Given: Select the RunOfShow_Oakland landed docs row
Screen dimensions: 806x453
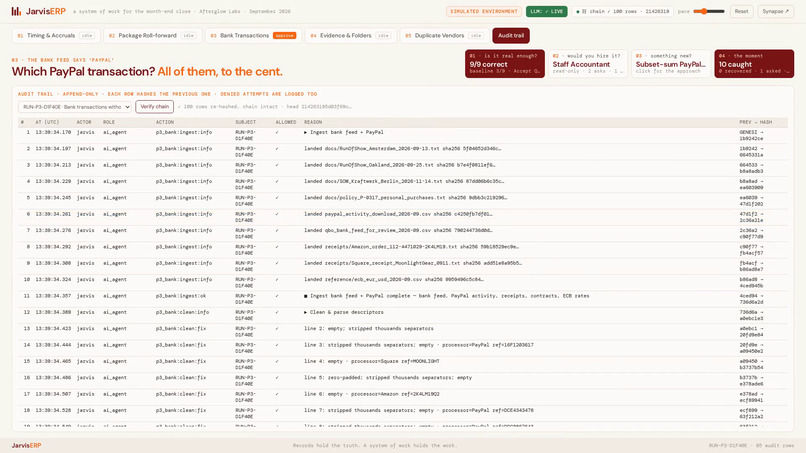Looking at the screenshot, I should pyautogui.click(x=403, y=168).
